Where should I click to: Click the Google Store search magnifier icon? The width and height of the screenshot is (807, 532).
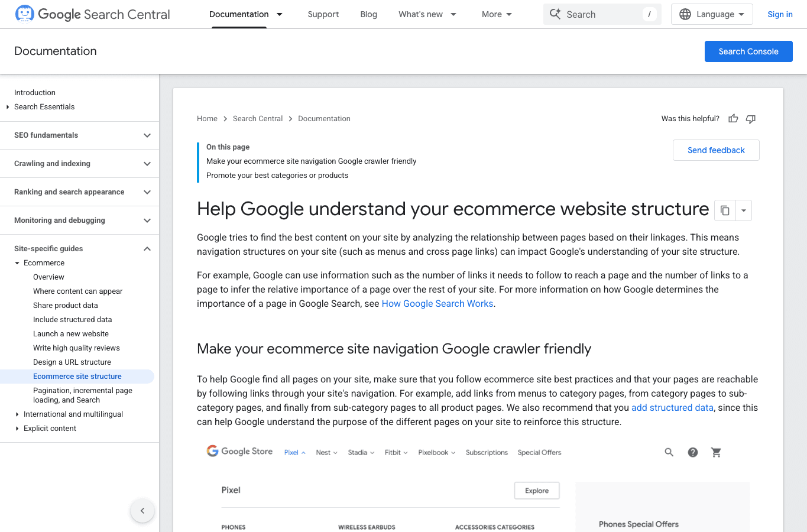[x=669, y=452]
